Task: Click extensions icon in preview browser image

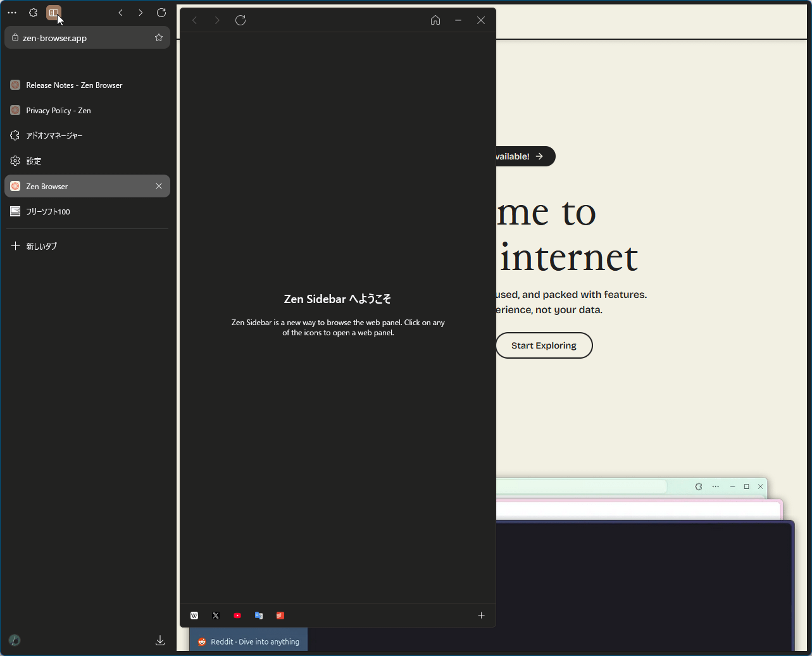Action: coord(699,486)
